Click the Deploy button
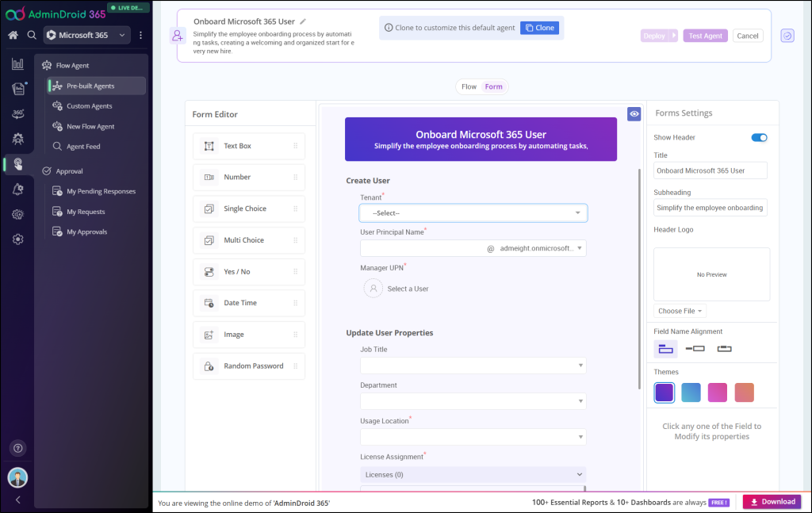 point(654,36)
